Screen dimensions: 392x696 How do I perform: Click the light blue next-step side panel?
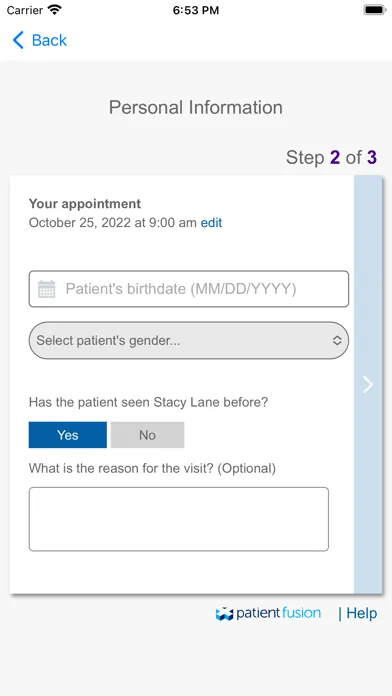368,384
